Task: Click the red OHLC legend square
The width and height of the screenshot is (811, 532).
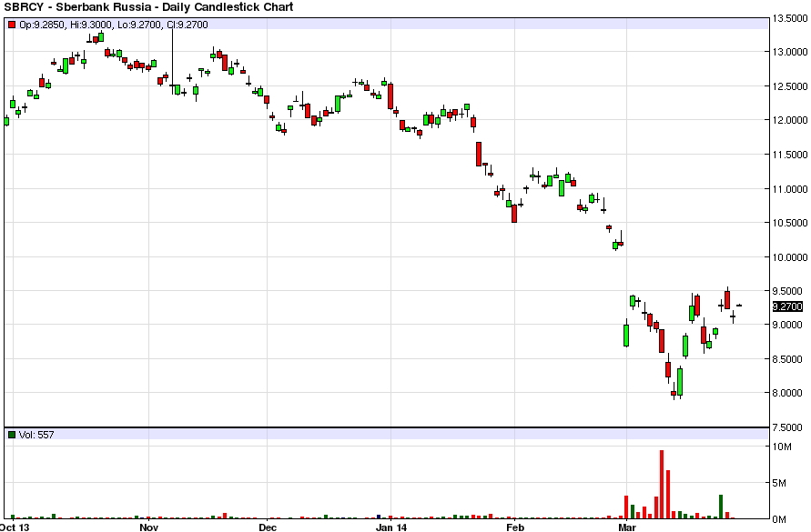Action: (x=12, y=25)
